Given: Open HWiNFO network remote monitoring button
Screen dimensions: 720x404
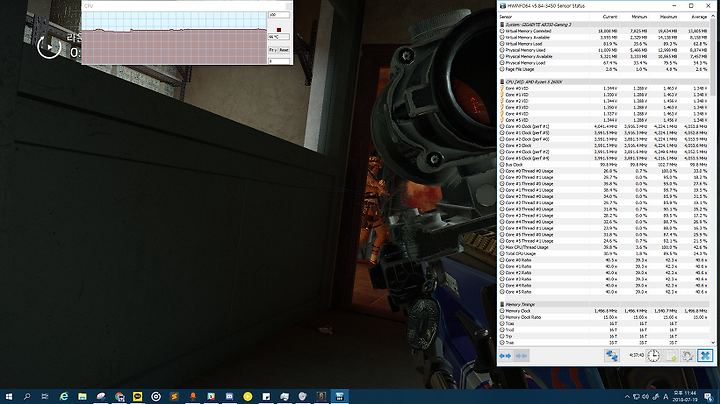Looking at the screenshot, I should [612, 356].
